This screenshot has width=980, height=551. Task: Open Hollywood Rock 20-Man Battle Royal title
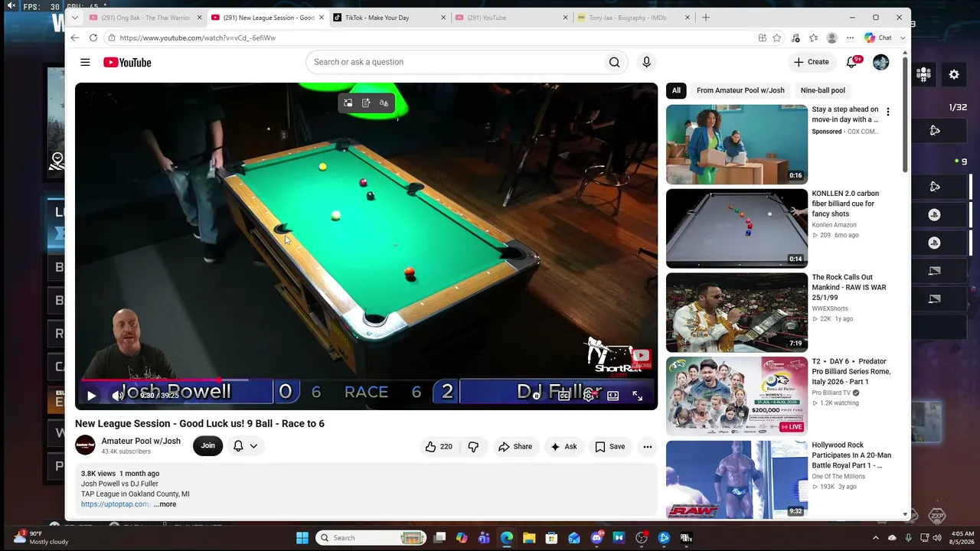[851, 455]
